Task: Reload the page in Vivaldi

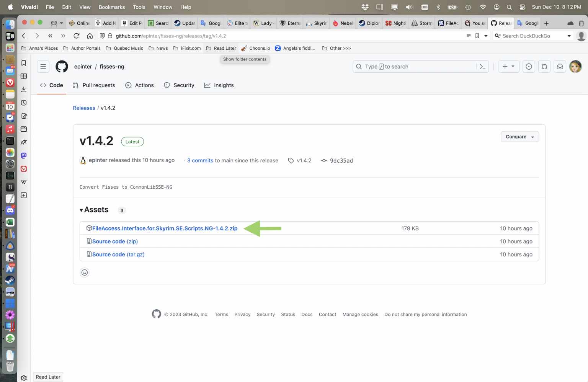Action: coord(77,36)
